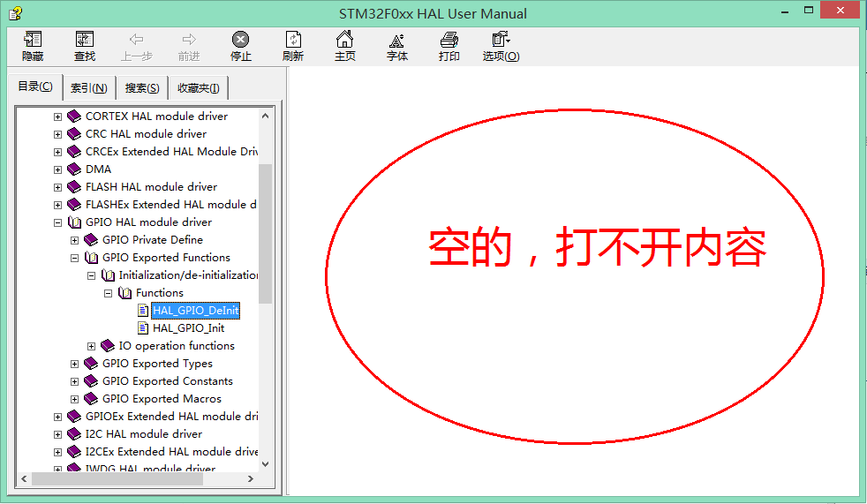The height and width of the screenshot is (504, 867).
Task: Click the book icon of DMA
Action: tap(74, 169)
